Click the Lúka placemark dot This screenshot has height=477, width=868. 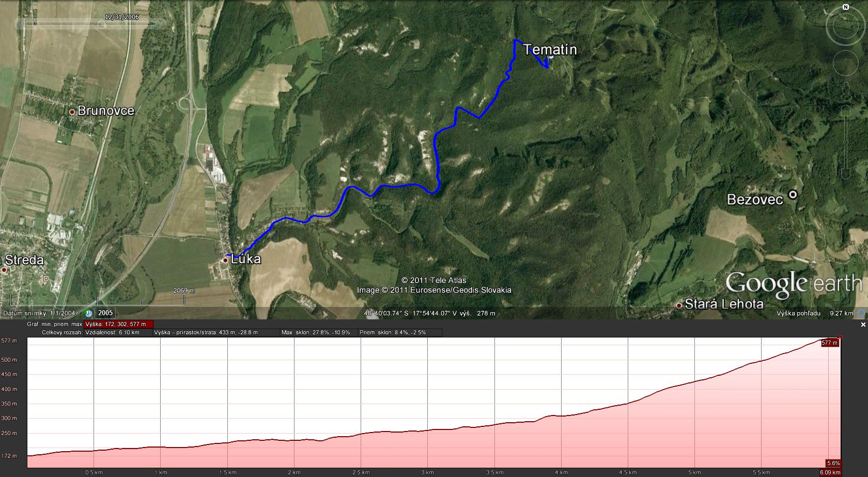225,260
